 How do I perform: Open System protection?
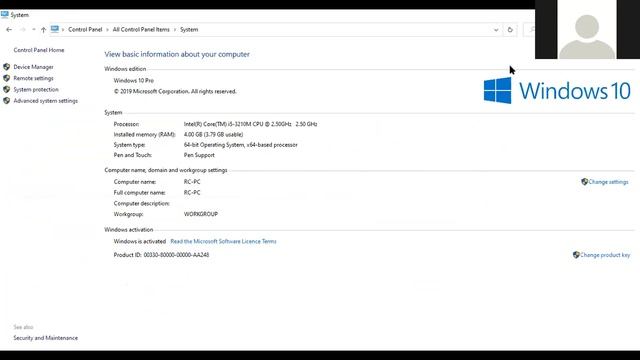pos(36,89)
